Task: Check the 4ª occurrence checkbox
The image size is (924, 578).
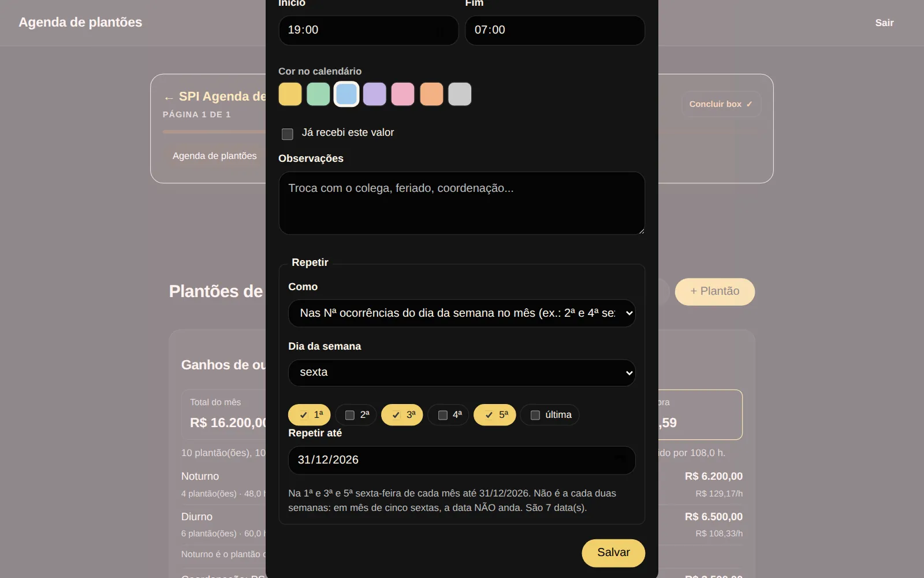Action: (x=443, y=415)
